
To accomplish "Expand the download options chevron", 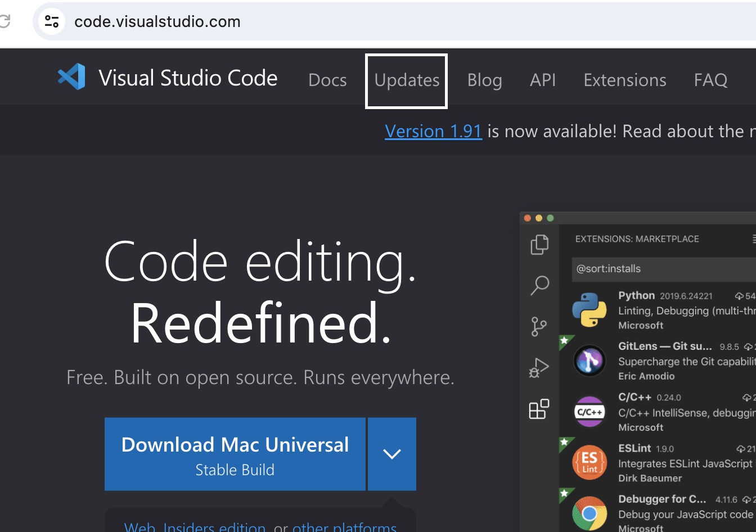I will coord(391,454).
